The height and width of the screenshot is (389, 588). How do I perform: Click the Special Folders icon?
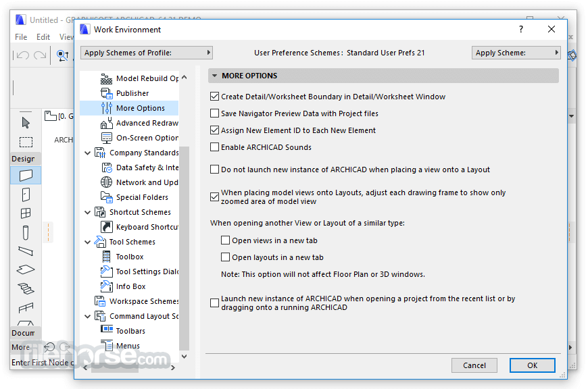(x=107, y=197)
